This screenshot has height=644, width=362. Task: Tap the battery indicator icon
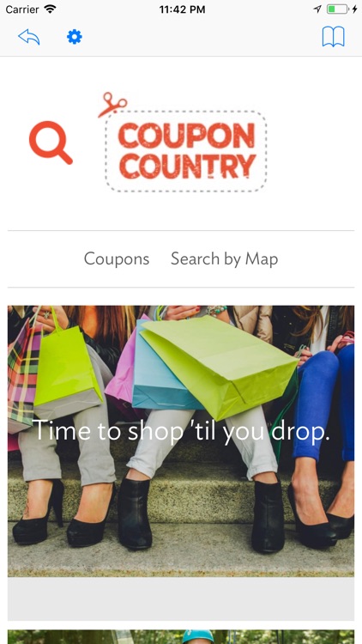pyautogui.click(x=337, y=9)
